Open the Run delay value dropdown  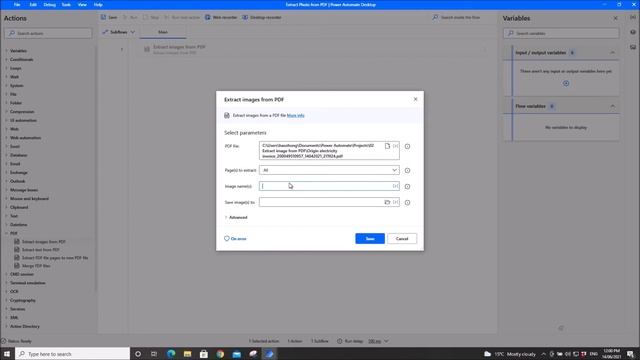point(378,341)
